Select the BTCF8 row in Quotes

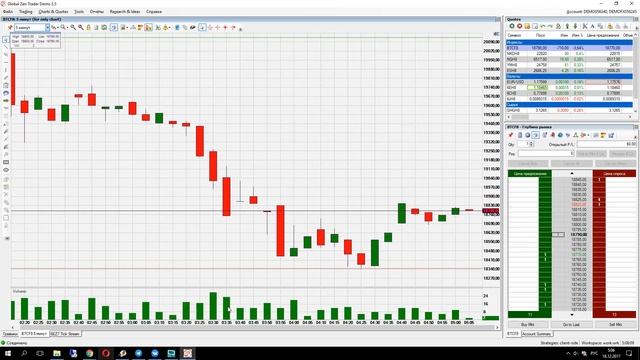coord(569,48)
